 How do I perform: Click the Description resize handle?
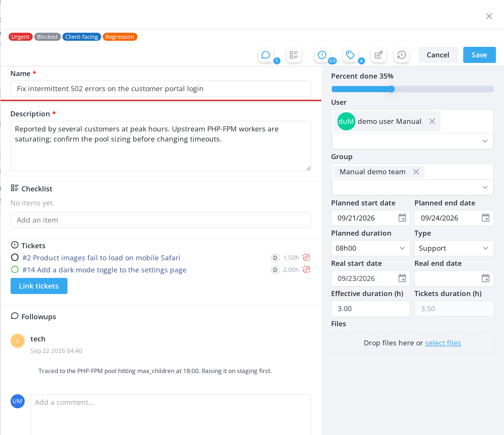click(x=308, y=168)
